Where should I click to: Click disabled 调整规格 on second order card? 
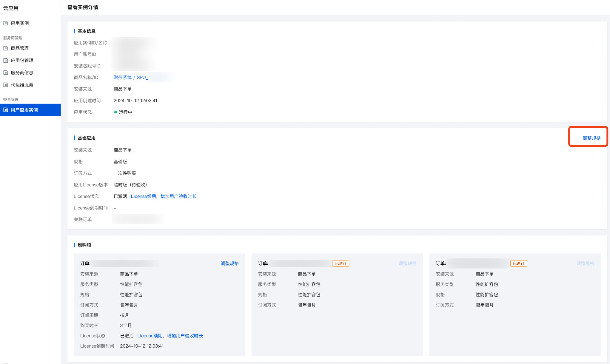click(x=407, y=263)
